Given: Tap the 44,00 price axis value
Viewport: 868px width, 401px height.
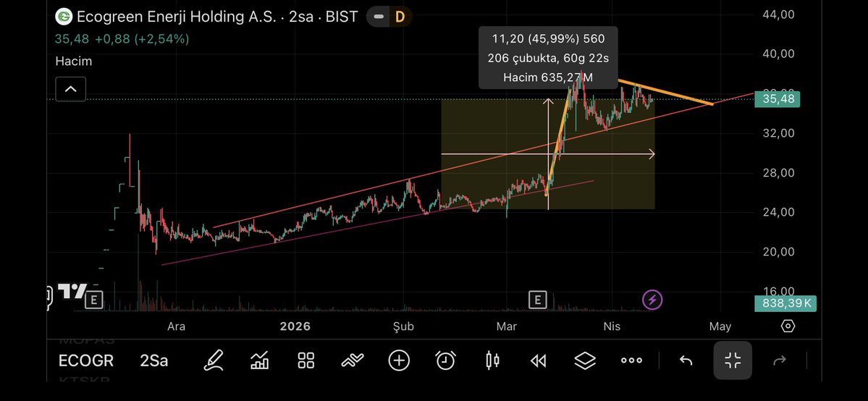Looking at the screenshot, I should click(778, 14).
